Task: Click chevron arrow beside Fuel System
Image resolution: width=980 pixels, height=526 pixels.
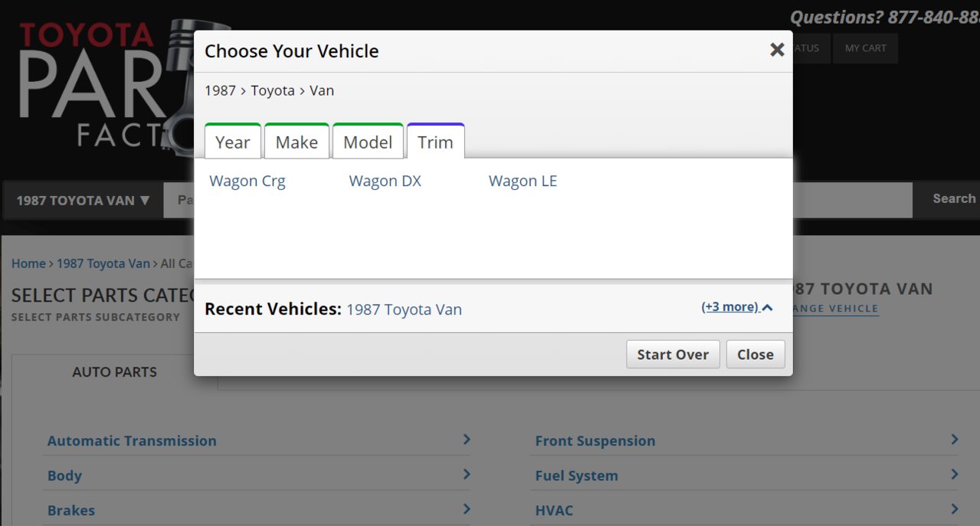Action: 955,475
